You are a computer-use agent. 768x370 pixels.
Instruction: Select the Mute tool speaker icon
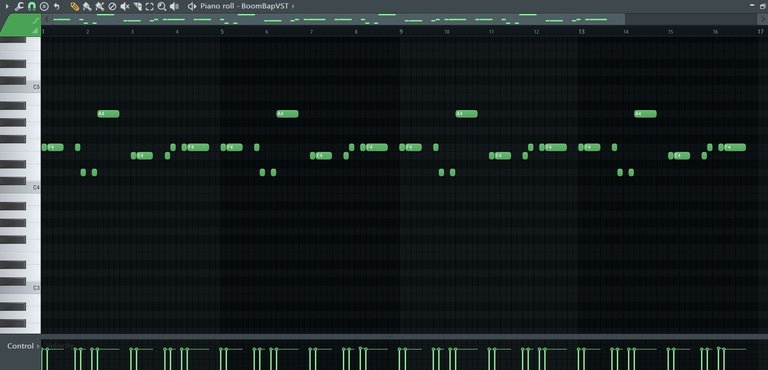pyautogui.click(x=125, y=6)
